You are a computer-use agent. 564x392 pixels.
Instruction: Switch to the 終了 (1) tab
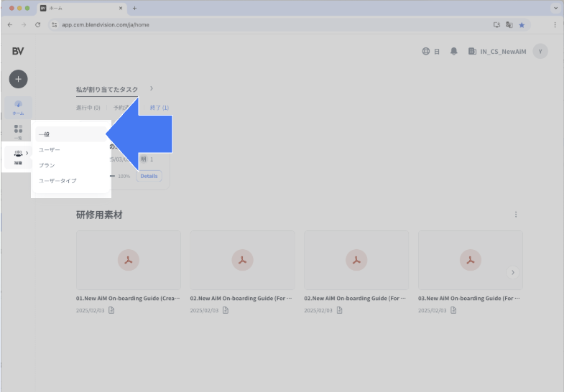160,108
